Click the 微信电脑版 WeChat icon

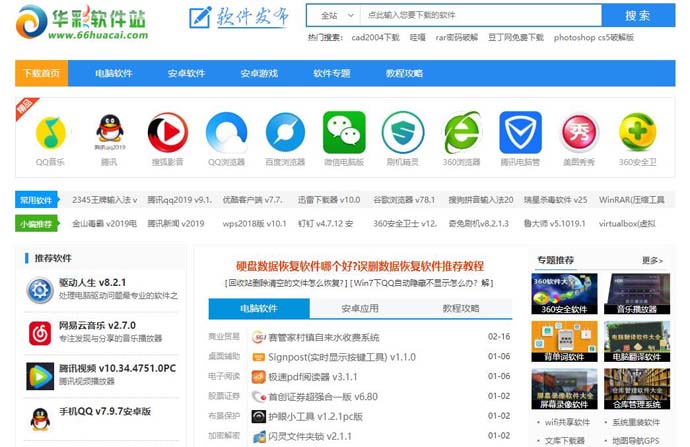pos(344,132)
